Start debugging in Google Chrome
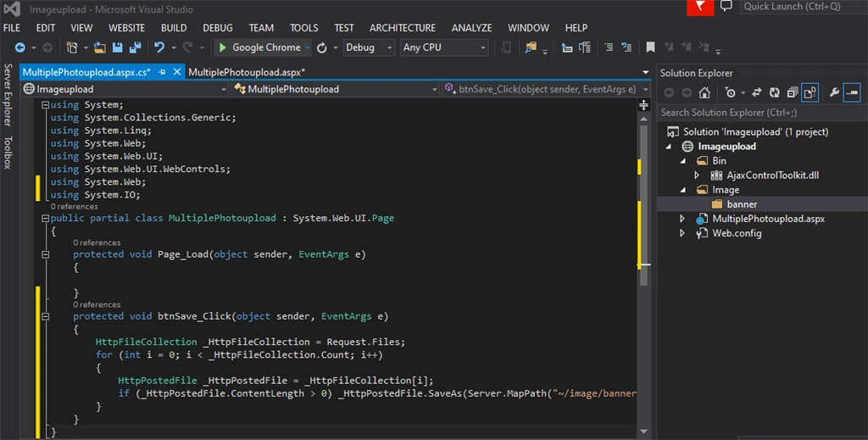The image size is (868, 440). tap(260, 47)
